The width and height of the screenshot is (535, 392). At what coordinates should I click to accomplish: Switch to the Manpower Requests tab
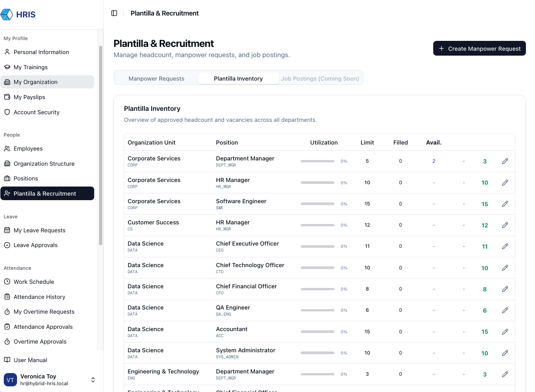coord(156,78)
